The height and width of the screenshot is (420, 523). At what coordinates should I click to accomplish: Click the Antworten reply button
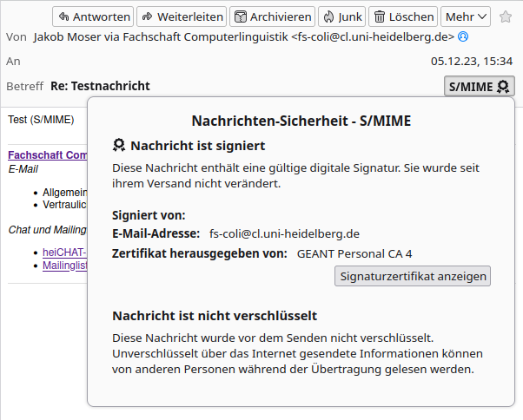(x=93, y=16)
